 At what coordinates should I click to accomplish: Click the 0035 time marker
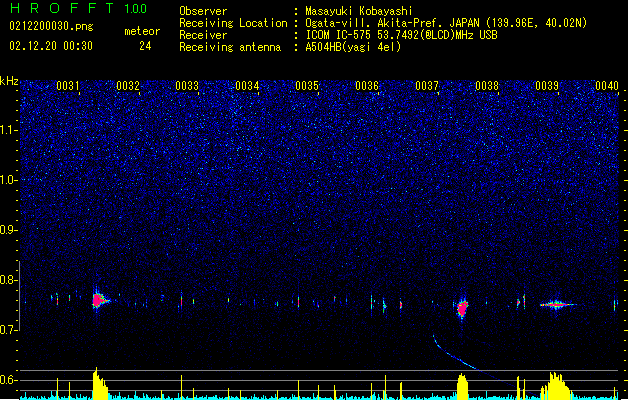[x=307, y=86]
